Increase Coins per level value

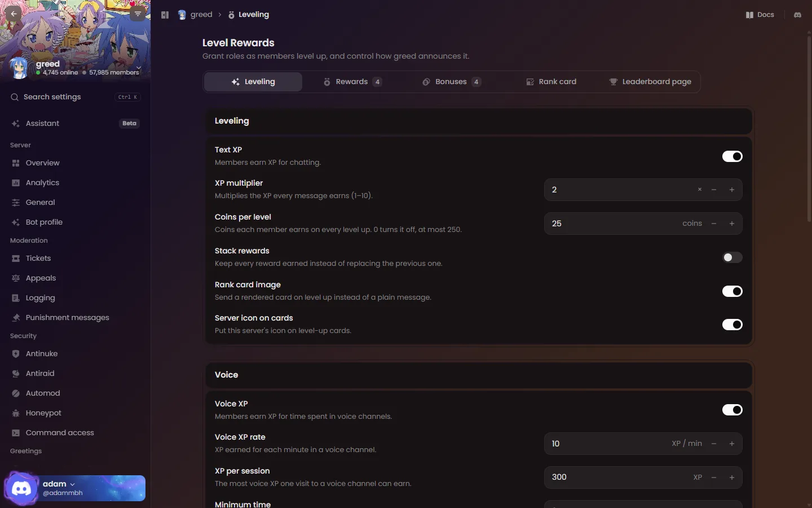(732, 224)
